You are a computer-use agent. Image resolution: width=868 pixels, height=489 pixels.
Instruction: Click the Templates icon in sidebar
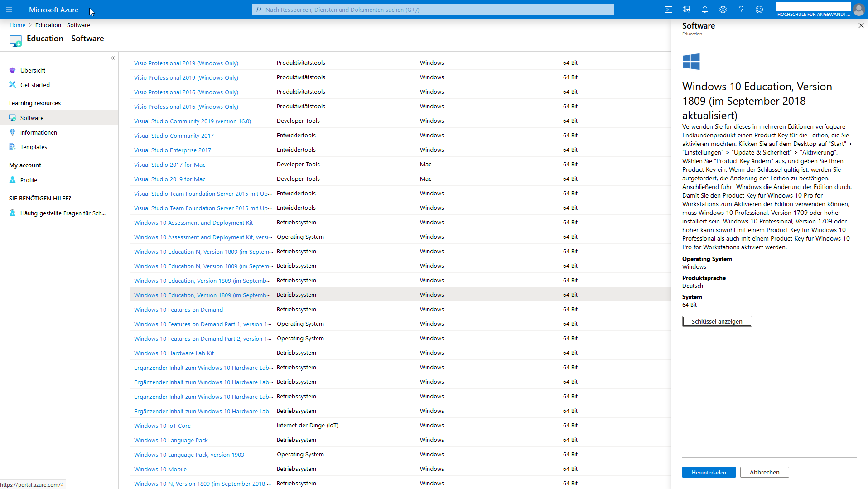pos(13,147)
